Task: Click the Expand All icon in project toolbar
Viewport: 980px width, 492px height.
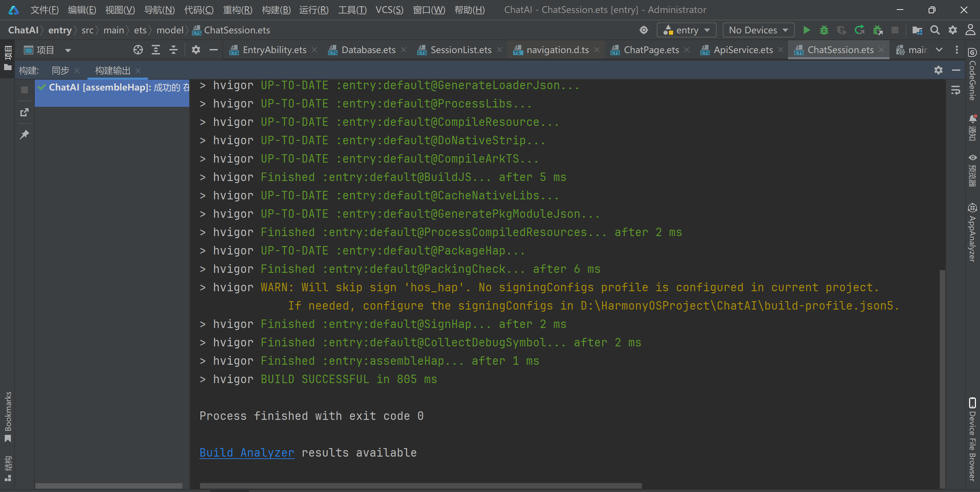Action: [156, 50]
